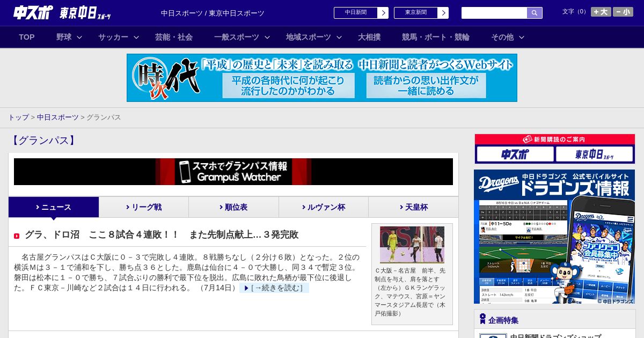Decrease text size with the 小 button

pyautogui.click(x=623, y=12)
